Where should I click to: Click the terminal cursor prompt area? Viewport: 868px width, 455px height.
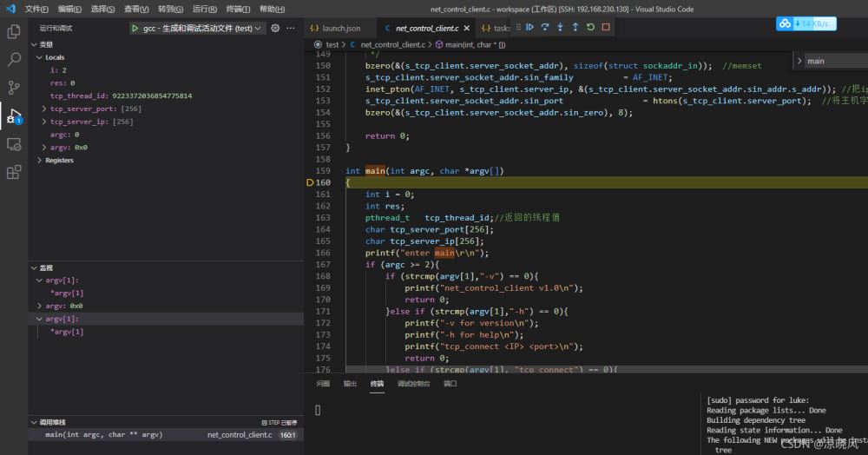point(318,410)
